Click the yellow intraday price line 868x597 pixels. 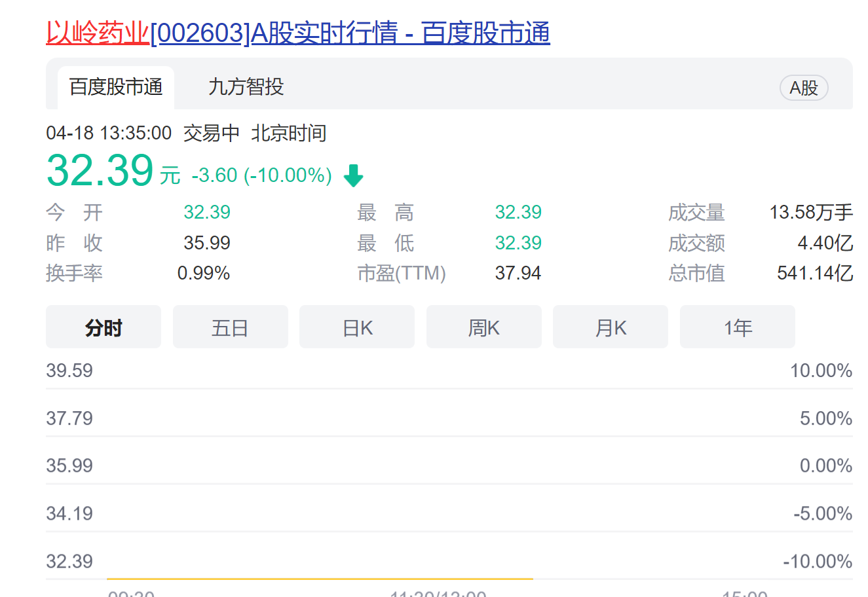click(x=320, y=579)
